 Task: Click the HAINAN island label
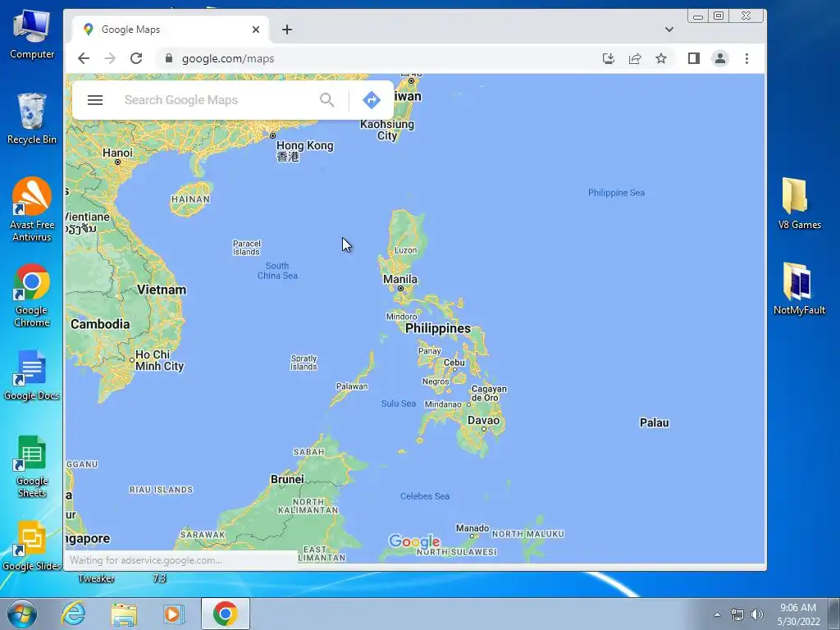pyautogui.click(x=190, y=199)
